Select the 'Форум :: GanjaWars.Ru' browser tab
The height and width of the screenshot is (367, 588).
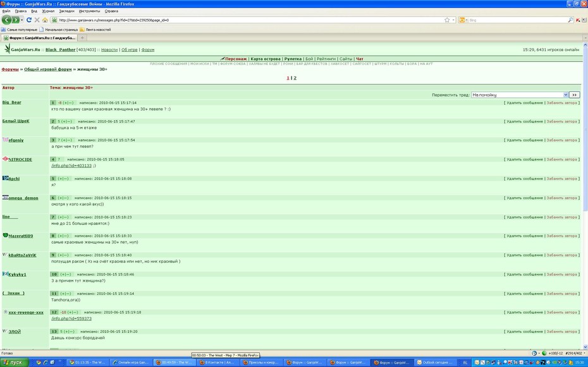39,38
